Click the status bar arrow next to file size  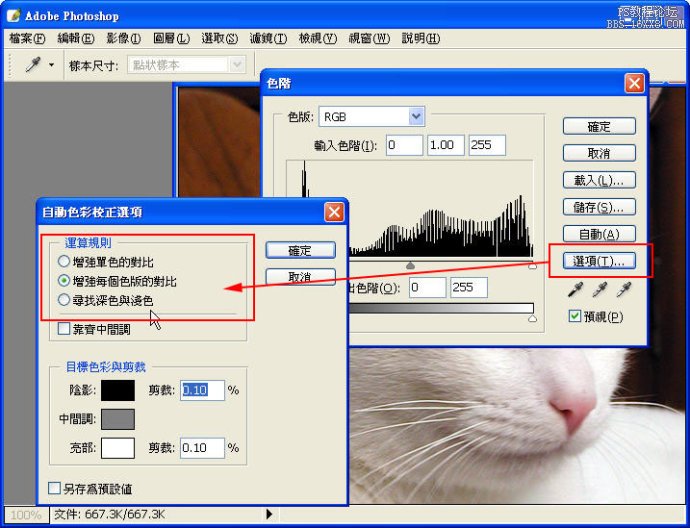pyautogui.click(x=268, y=514)
